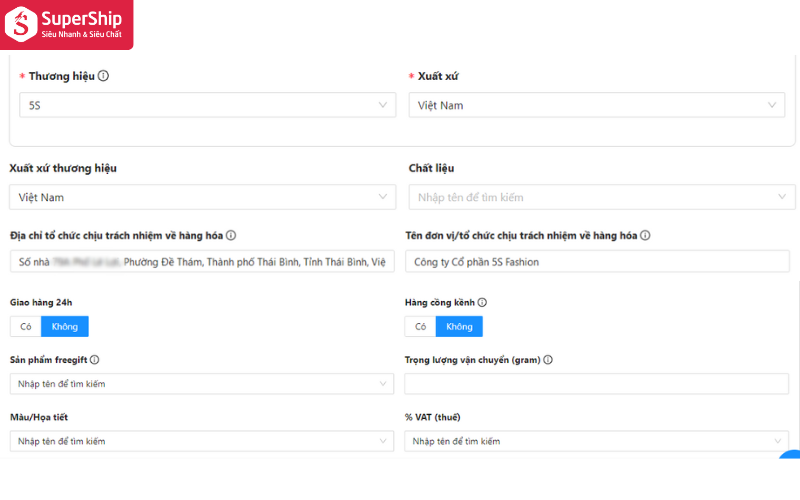
Task: Click info icon next to Thương hiệu
Action: [104, 76]
